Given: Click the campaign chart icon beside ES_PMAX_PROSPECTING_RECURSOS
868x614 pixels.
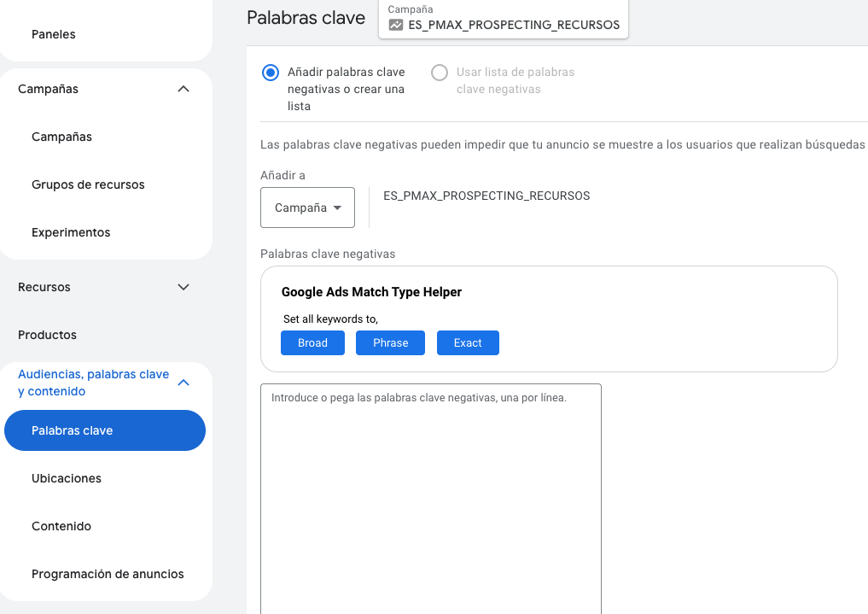Looking at the screenshot, I should [395, 25].
